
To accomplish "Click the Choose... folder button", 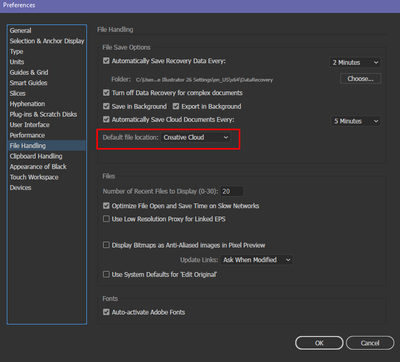I will pyautogui.click(x=360, y=79).
